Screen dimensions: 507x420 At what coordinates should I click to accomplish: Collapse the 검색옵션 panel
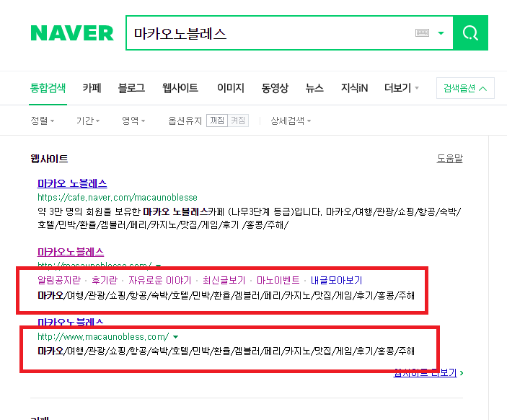(465, 88)
